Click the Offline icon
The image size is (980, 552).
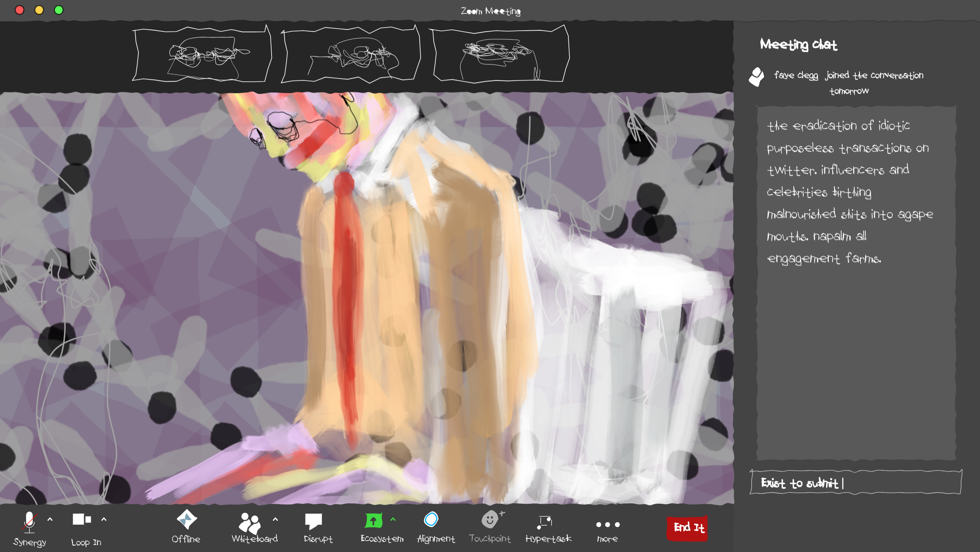click(187, 520)
